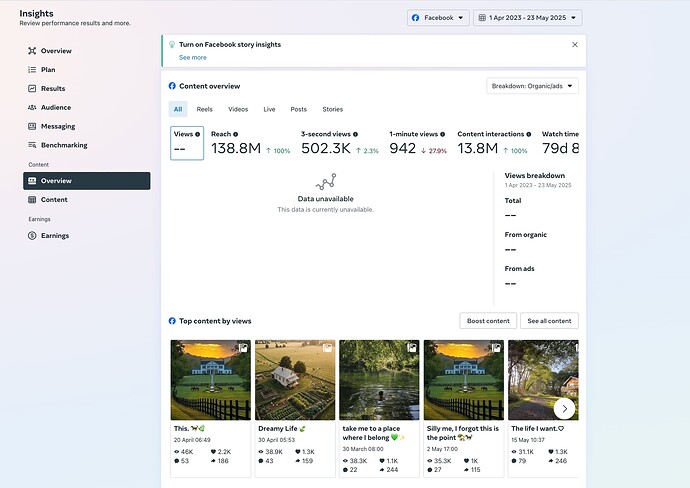Image resolution: width=690 pixels, height=488 pixels.
Task: Select the Watch time metric
Action: (560, 143)
